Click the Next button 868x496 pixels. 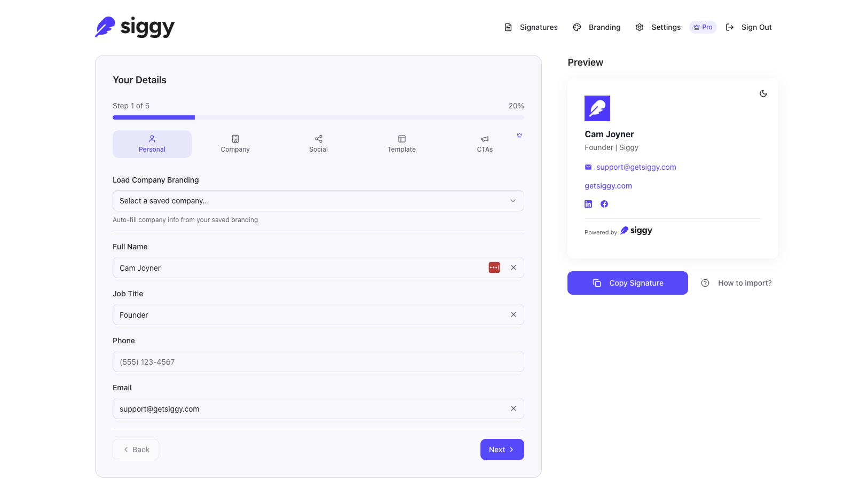(502, 449)
